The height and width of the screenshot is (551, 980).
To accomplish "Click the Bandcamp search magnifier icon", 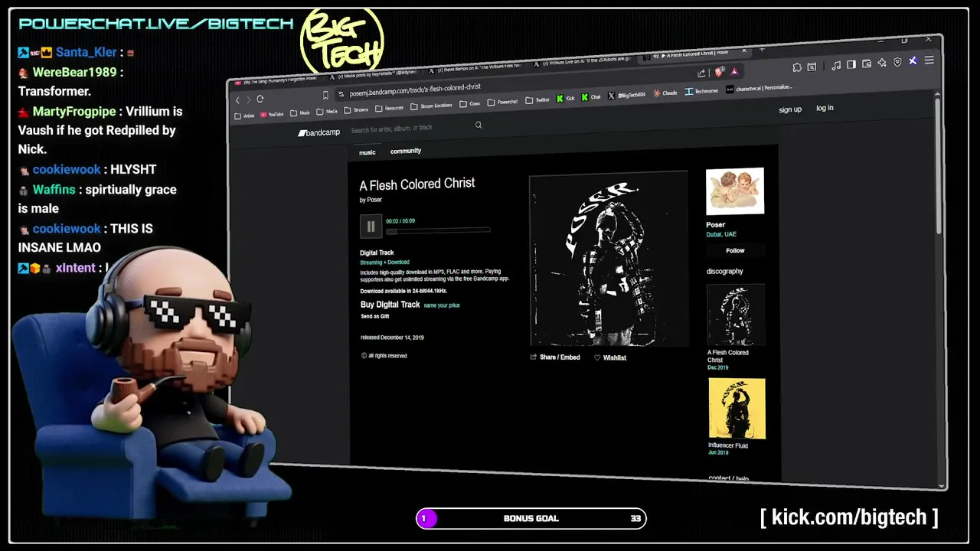I will pyautogui.click(x=479, y=125).
